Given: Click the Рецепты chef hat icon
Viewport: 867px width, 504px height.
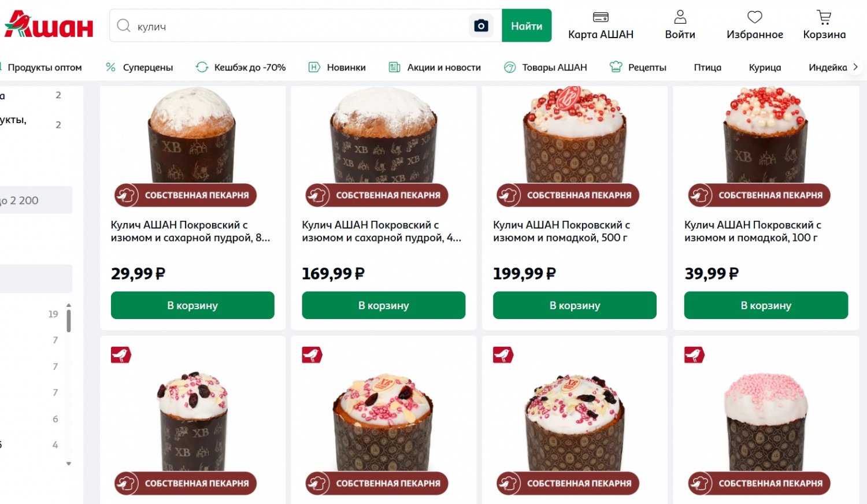Looking at the screenshot, I should [616, 67].
